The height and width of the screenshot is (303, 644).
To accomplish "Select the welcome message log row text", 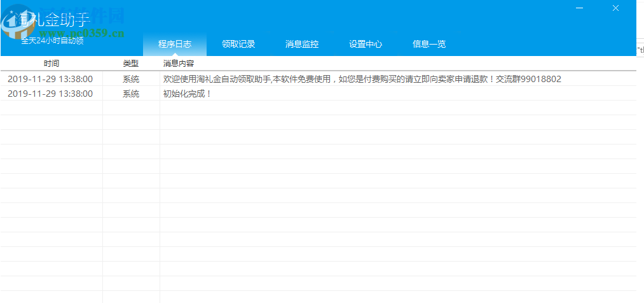I will tap(362, 79).
